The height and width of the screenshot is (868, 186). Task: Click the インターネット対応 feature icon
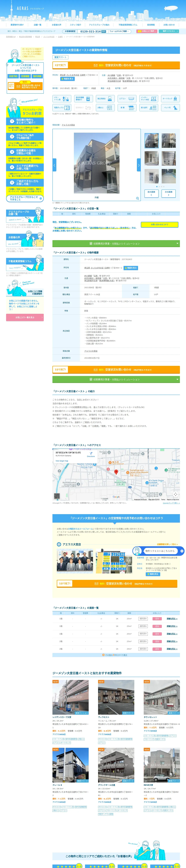pos(148,99)
